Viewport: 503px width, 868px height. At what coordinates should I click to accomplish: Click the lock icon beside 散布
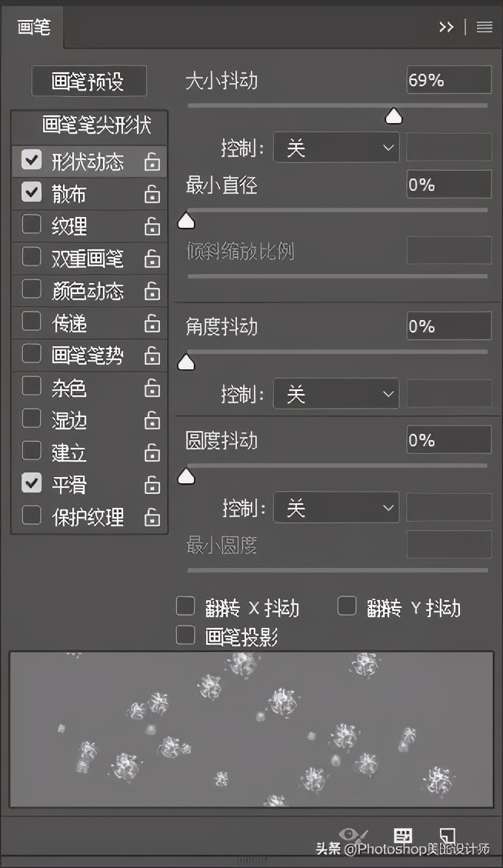tap(152, 193)
